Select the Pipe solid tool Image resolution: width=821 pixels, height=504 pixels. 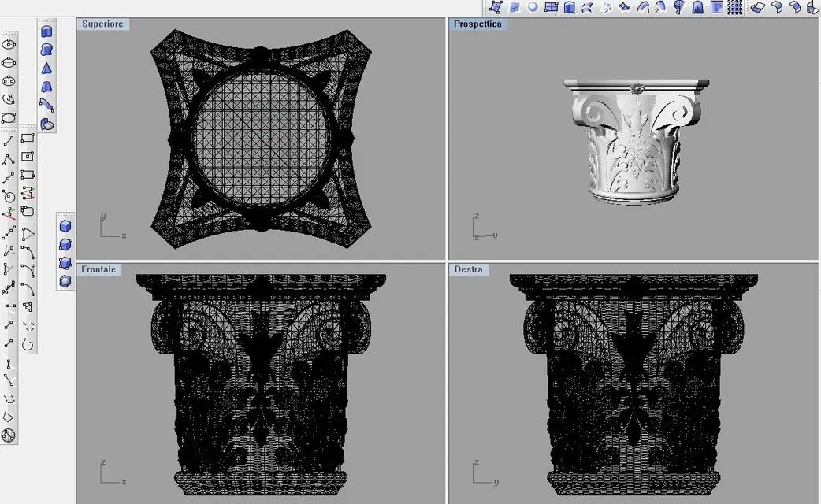(46, 106)
